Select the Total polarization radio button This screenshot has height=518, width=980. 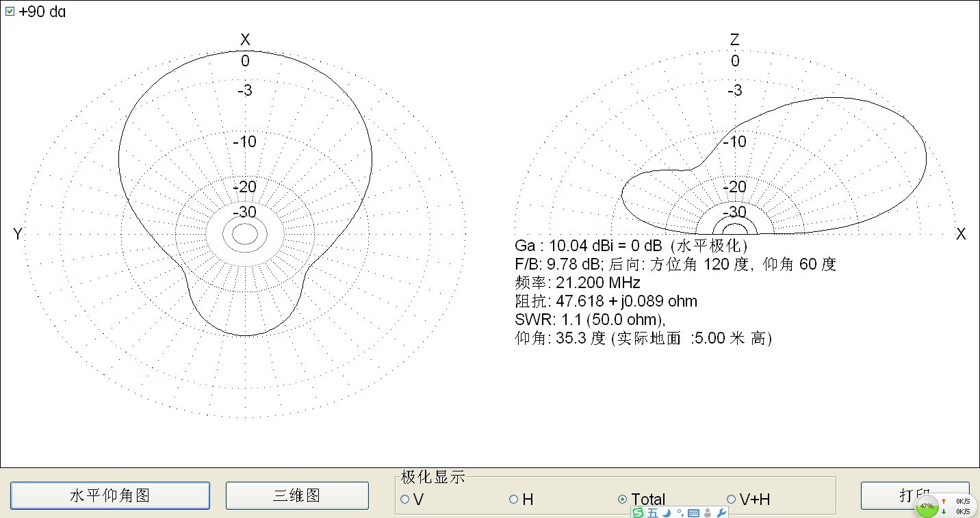pyautogui.click(x=622, y=500)
